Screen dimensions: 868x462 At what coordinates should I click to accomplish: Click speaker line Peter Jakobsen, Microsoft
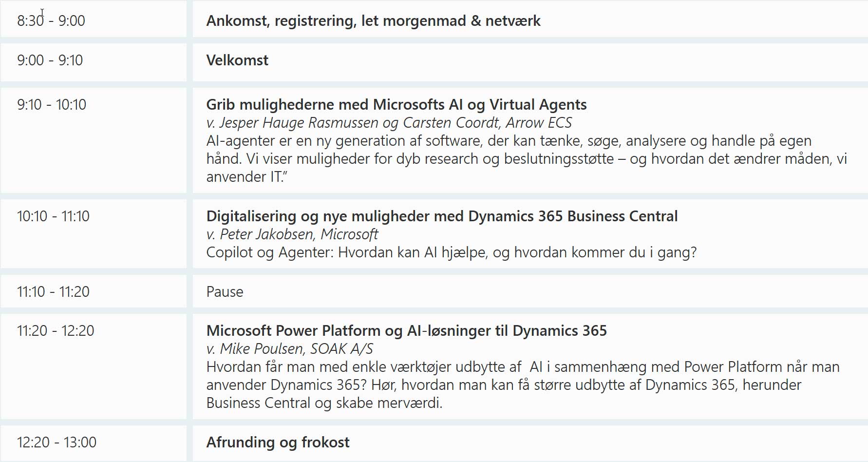292,234
